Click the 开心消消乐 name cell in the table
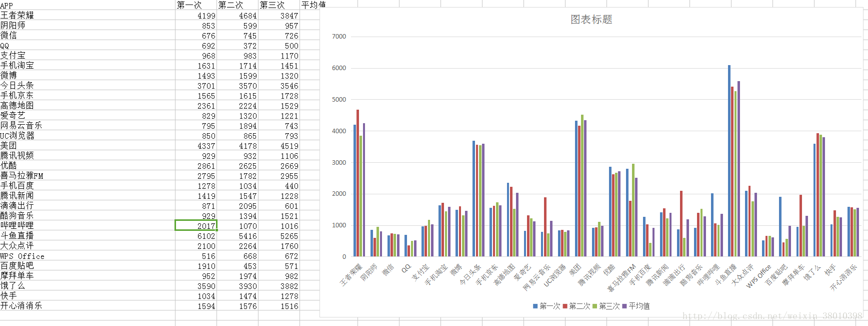Image resolution: width=868 pixels, height=326 pixels. tap(87, 305)
